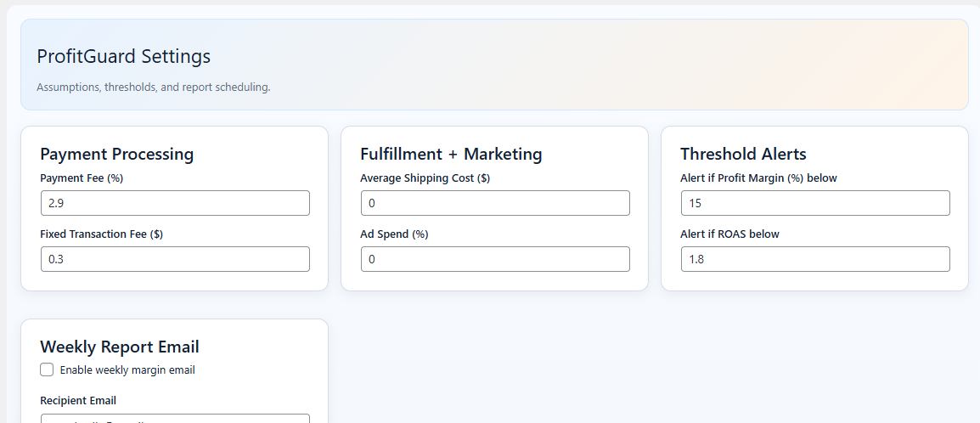
Task: Click the 'Recipient Email' label text
Action: (x=78, y=401)
